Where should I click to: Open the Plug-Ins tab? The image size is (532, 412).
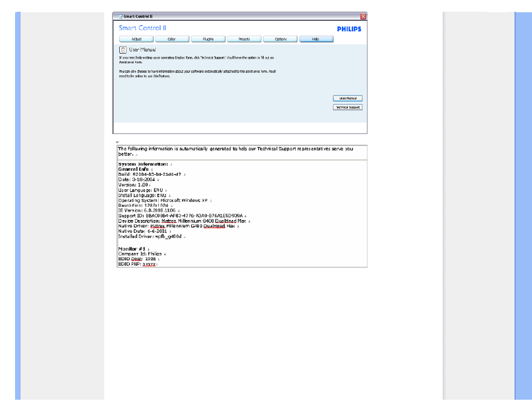click(209, 39)
